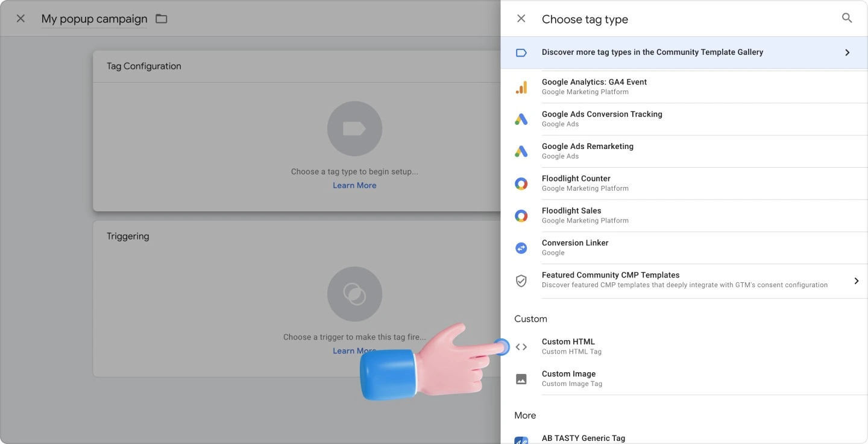This screenshot has height=444, width=868.
Task: Click the folder icon beside campaign name
Action: coord(161,19)
